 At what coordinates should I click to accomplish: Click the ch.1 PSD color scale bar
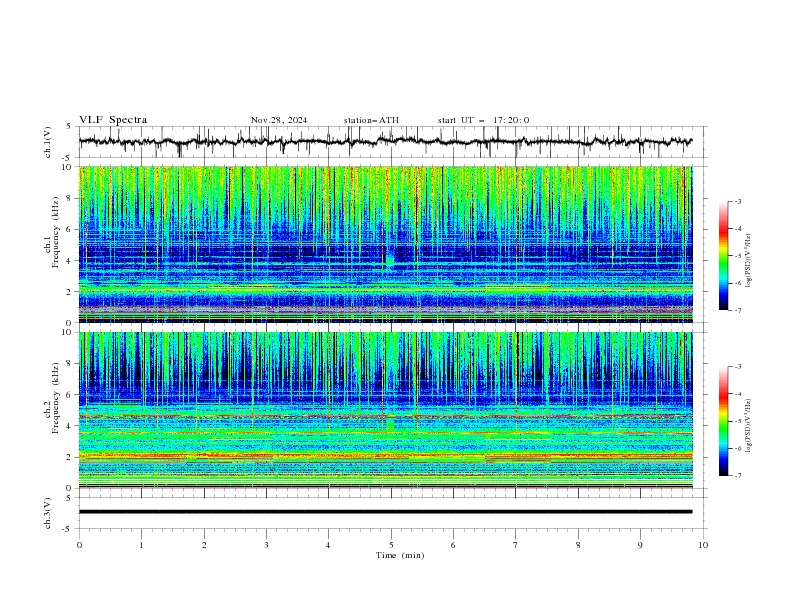point(724,256)
